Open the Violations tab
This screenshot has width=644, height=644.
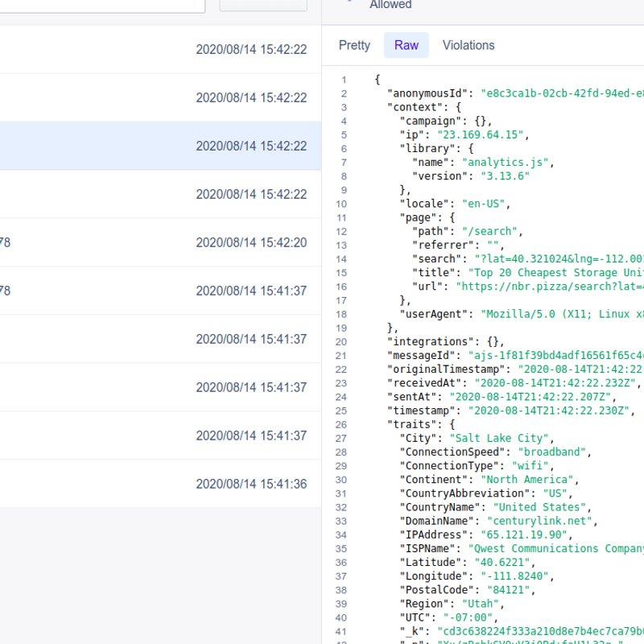469,45
